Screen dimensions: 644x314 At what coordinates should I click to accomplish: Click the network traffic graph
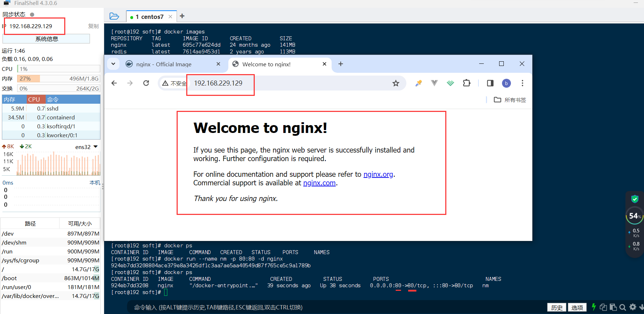[x=58, y=164]
